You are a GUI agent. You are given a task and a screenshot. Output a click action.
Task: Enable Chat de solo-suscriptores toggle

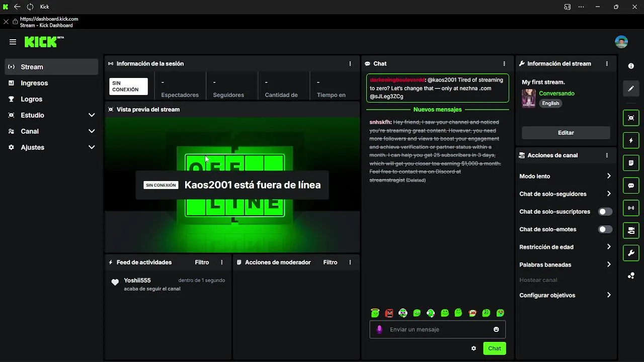tap(605, 212)
